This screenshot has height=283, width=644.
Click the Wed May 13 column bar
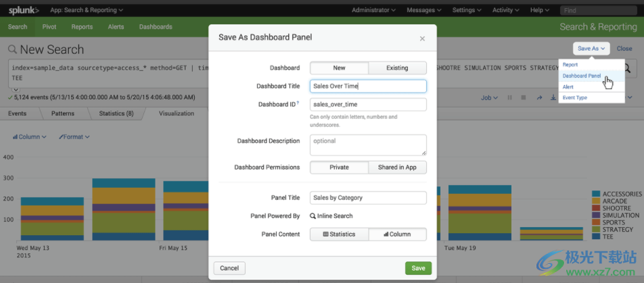point(53,219)
